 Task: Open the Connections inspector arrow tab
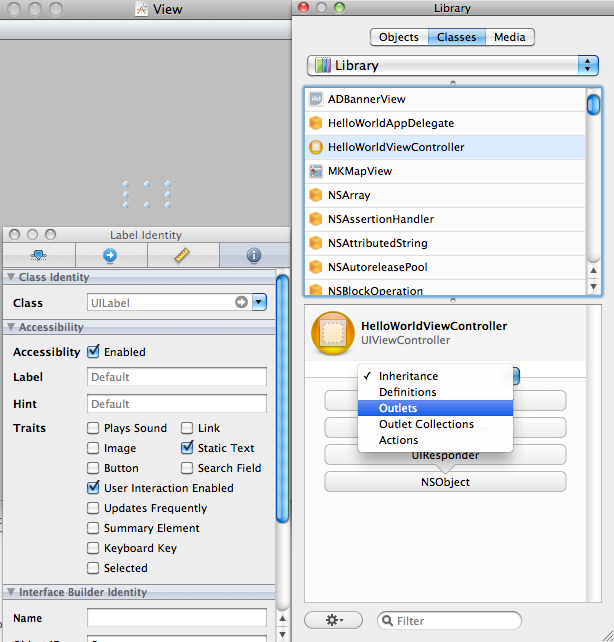[x=110, y=255]
